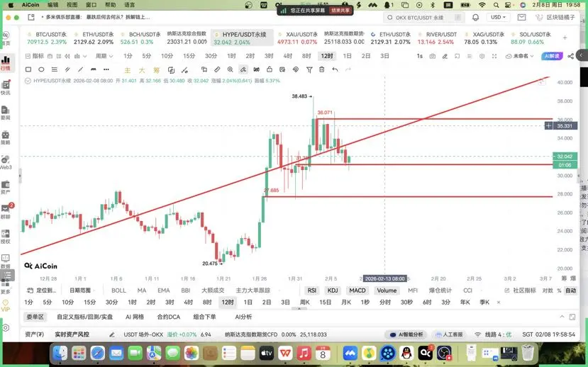Click the 人工客服 support button
Viewport: 588px width, 367px height.
point(449,334)
